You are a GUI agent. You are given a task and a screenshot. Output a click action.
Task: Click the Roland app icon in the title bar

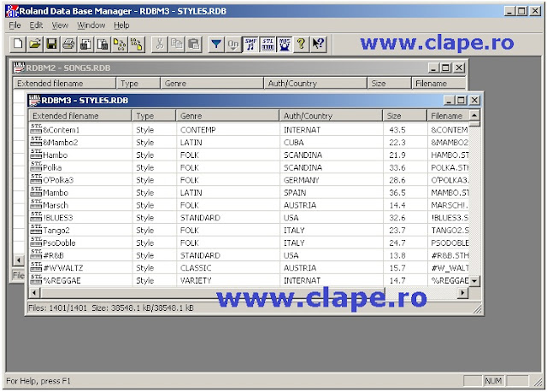(12, 11)
